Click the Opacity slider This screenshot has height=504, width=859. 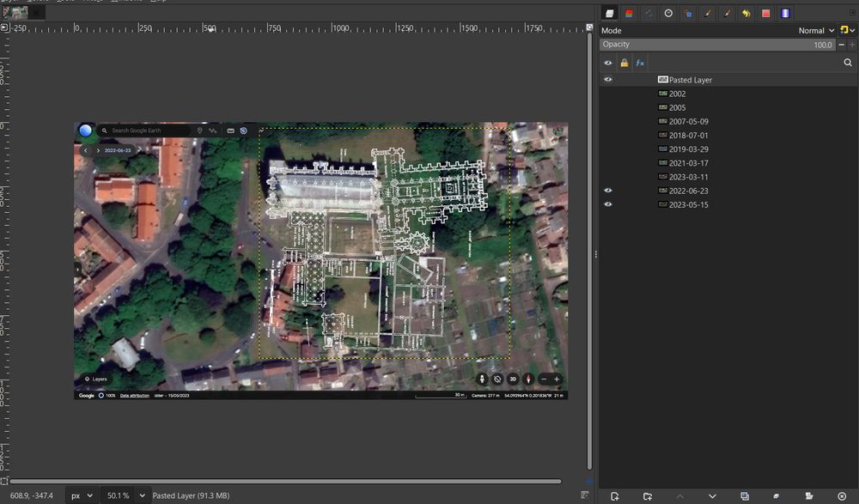pos(717,45)
